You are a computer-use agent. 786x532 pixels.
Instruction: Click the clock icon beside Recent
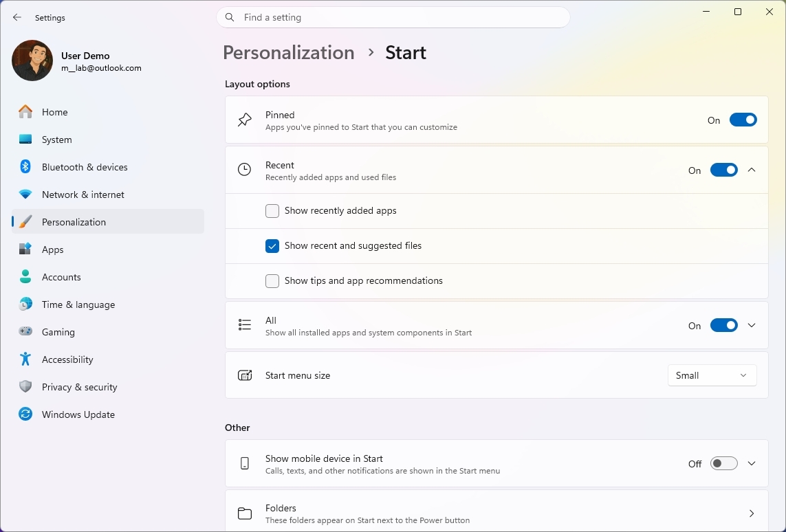tap(245, 170)
